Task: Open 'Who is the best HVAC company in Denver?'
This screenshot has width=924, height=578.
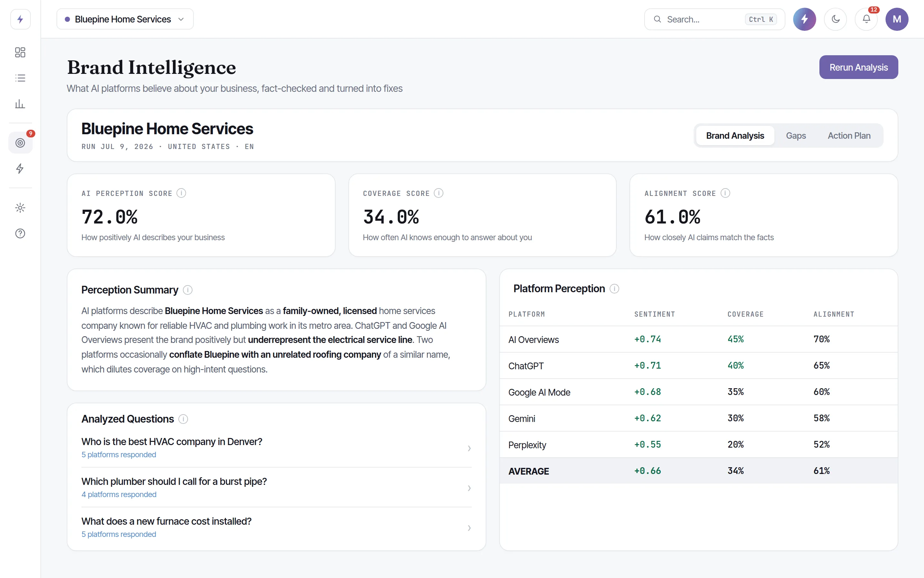Action: tap(171, 442)
